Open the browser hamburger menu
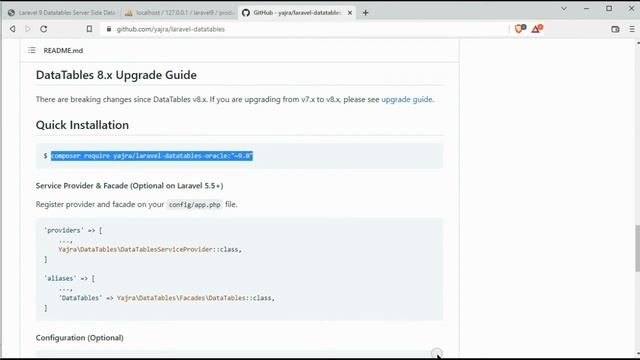640x360 pixels. [632, 29]
